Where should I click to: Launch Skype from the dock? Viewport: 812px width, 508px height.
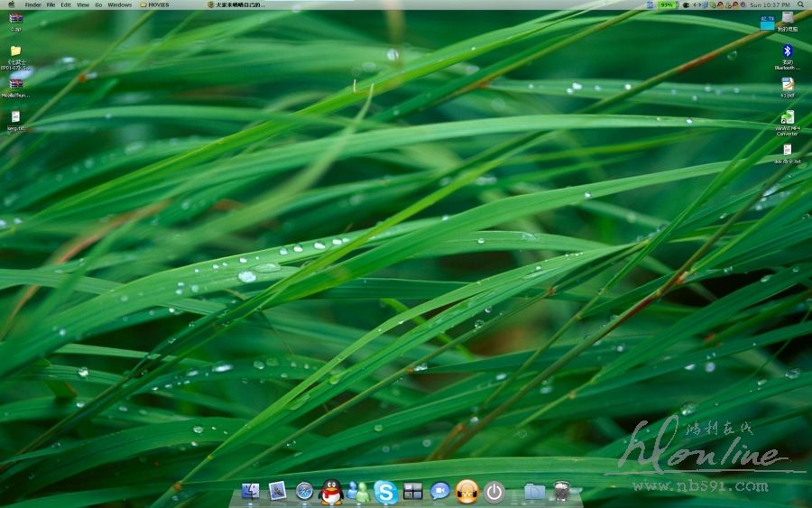click(386, 492)
